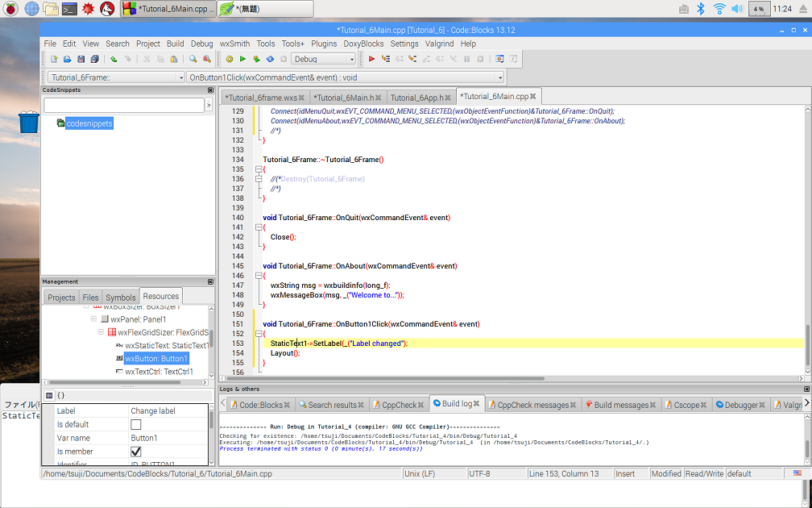Click the Save all files icon
The image size is (812, 508).
[95, 59]
